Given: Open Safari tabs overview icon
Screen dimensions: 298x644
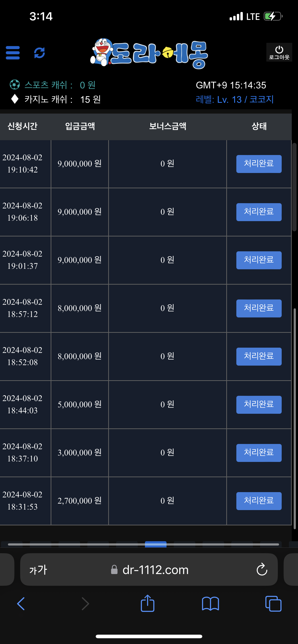Looking at the screenshot, I should 273,604.
